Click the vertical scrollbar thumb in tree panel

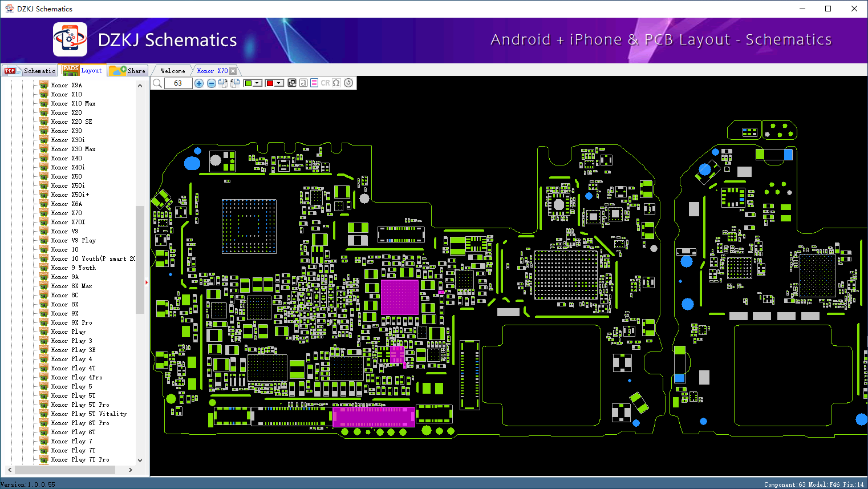pos(140,260)
